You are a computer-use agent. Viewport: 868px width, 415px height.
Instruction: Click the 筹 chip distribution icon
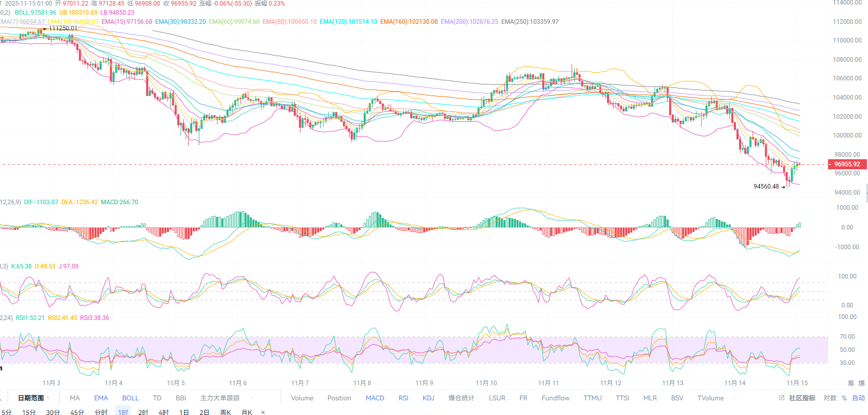851,383
